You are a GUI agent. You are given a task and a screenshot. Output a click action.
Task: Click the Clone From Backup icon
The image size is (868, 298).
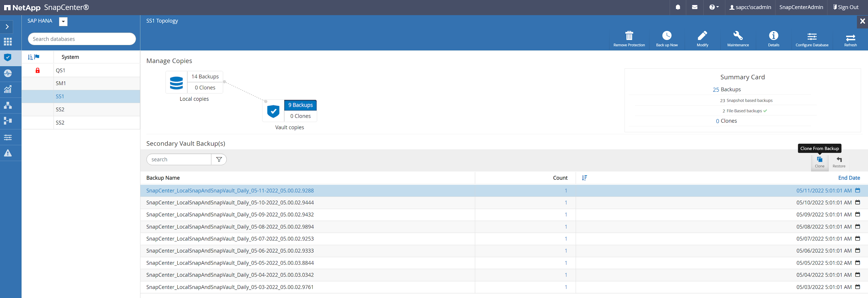tap(819, 160)
